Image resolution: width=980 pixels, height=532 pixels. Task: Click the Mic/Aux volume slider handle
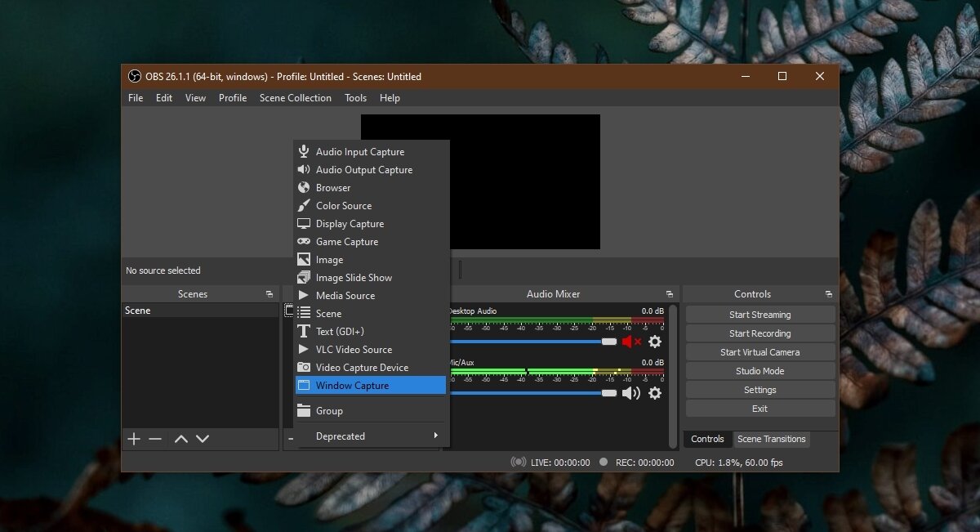pyautogui.click(x=609, y=393)
